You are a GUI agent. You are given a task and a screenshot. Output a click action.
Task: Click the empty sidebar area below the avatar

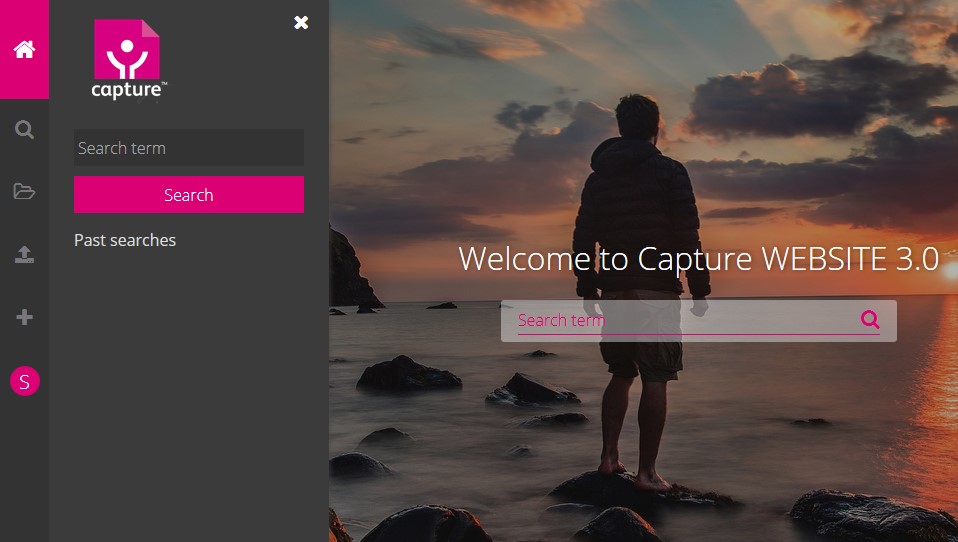[24, 470]
